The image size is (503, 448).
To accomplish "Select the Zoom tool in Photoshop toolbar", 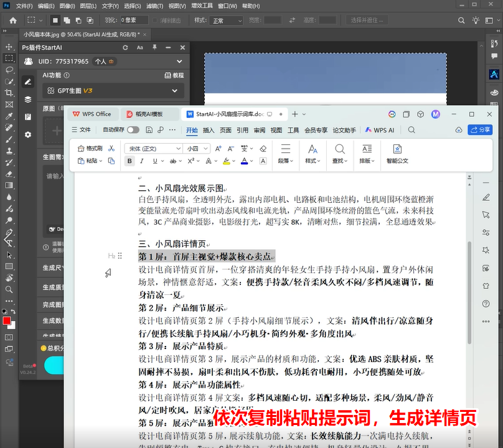I will [x=9, y=289].
